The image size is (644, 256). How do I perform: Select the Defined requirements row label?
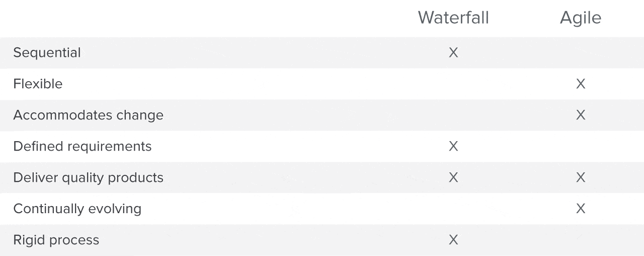click(x=82, y=146)
